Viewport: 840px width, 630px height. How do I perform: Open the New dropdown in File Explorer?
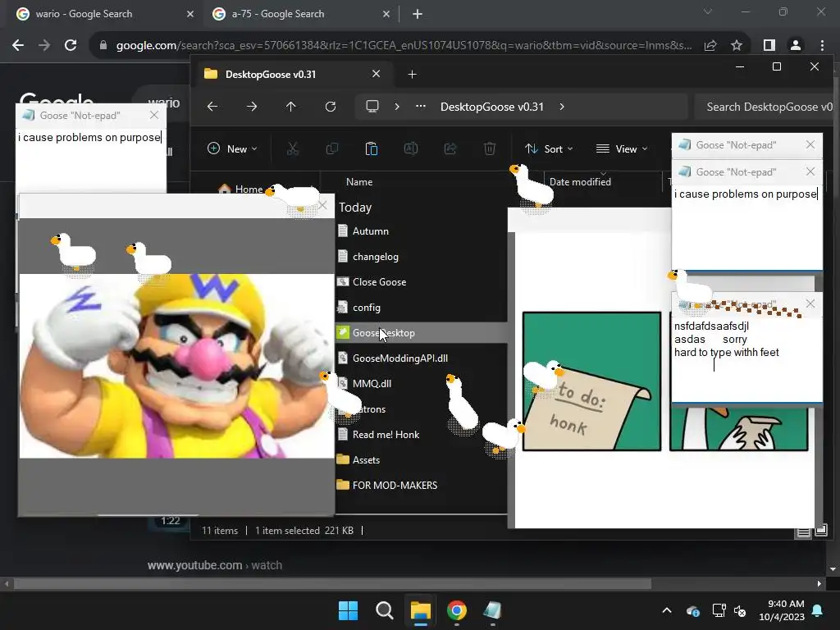232,149
